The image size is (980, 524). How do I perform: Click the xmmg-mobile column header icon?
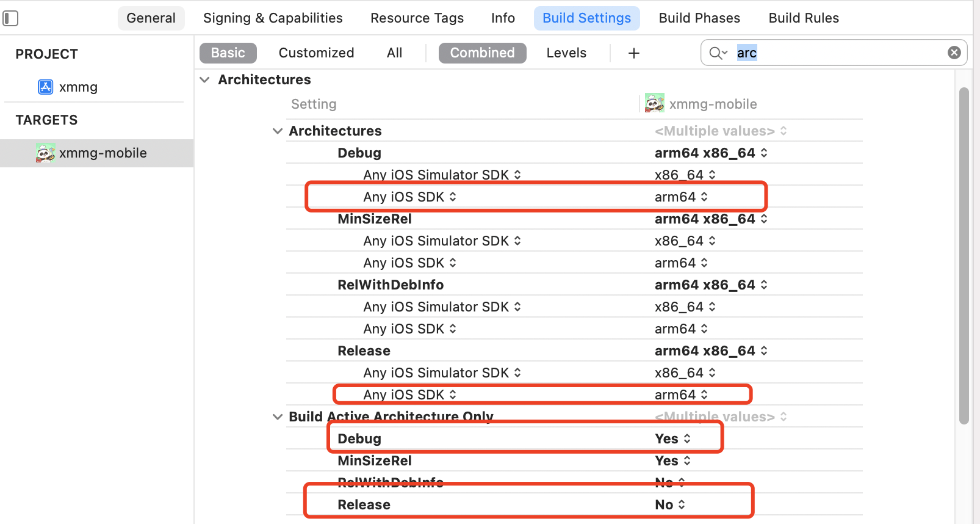655,104
